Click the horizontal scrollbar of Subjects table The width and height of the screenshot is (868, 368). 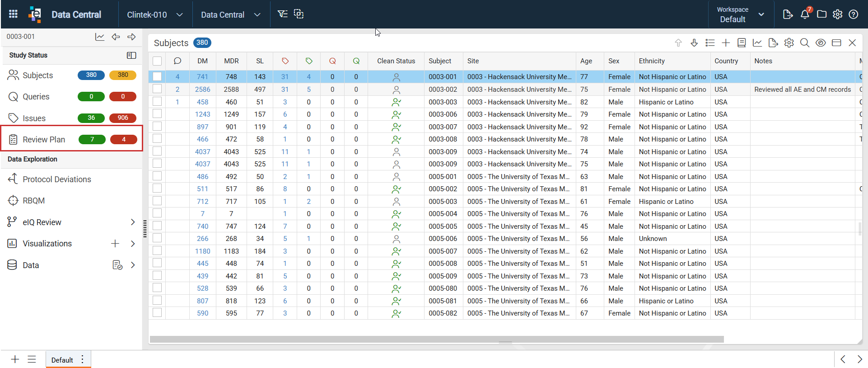[437, 339]
